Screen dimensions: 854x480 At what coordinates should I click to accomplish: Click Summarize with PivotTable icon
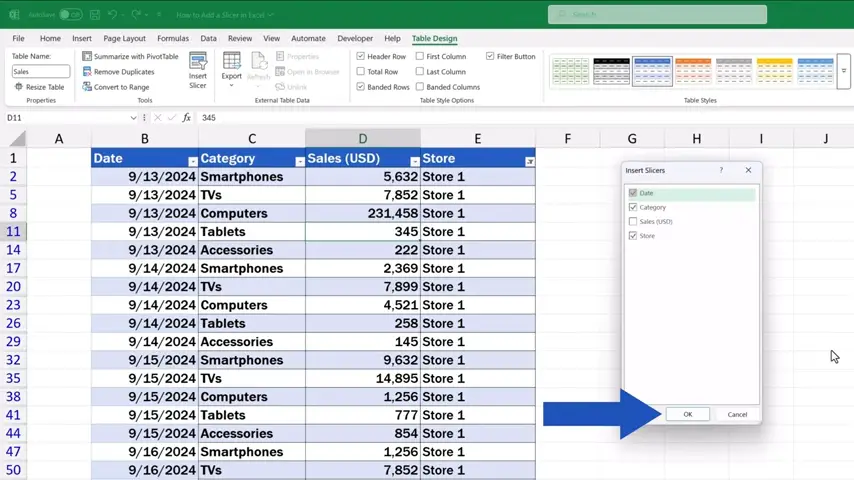pos(88,57)
